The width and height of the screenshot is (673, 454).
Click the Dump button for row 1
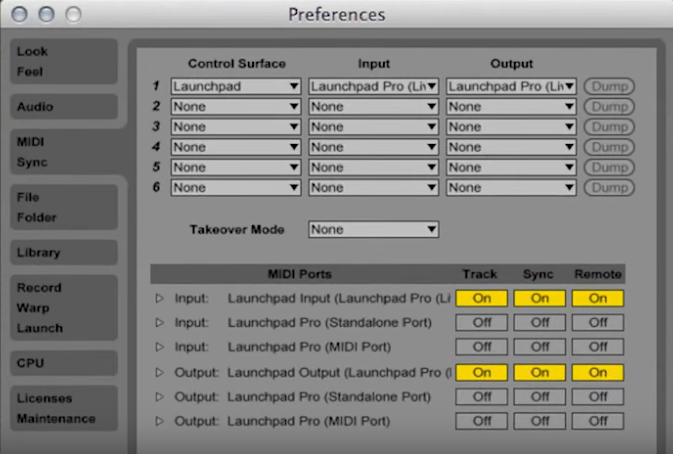pyautogui.click(x=609, y=86)
